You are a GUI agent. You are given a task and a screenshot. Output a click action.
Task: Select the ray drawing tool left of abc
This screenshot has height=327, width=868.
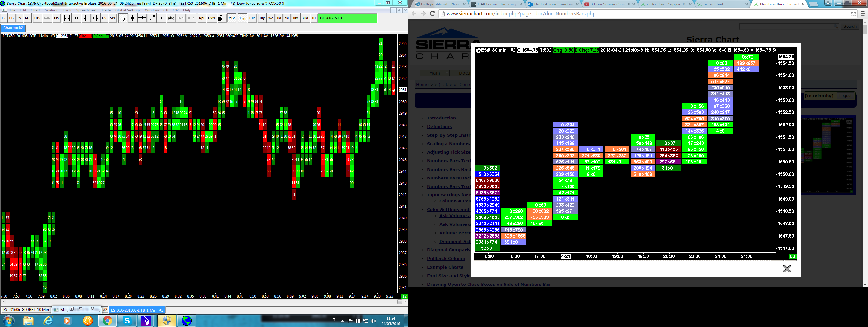pyautogui.click(x=161, y=18)
